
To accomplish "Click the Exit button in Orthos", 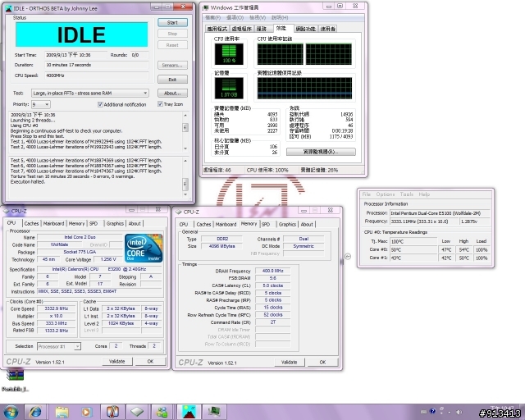I will click(x=172, y=80).
